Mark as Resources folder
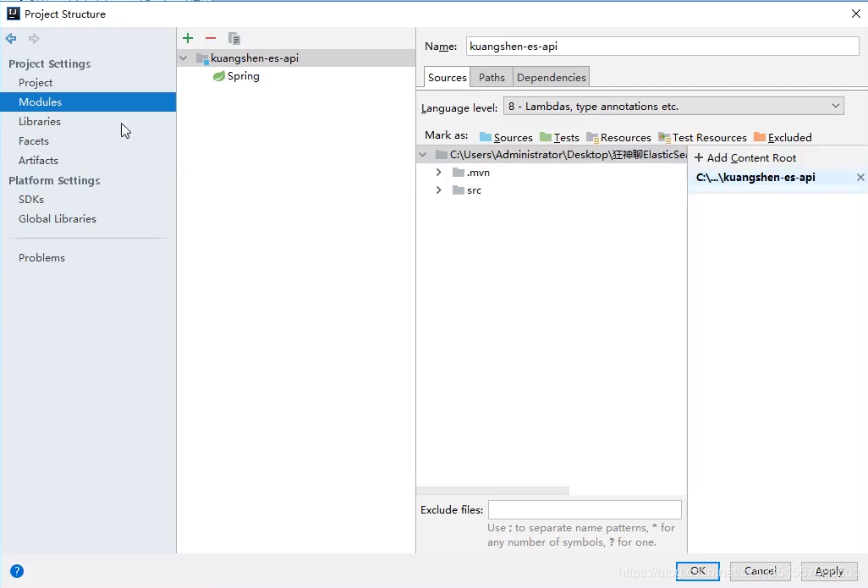 [618, 137]
